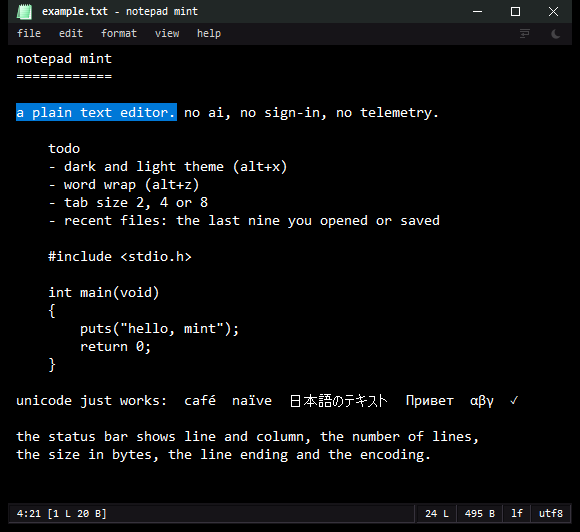The width and height of the screenshot is (580, 532).
Task: Toggle word wrap icon in menu bar
Action: coord(525,34)
